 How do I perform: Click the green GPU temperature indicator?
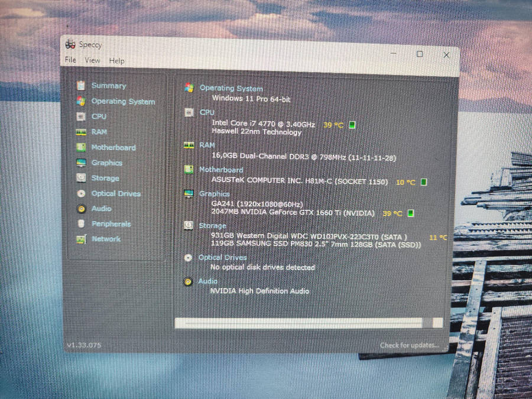pos(411,213)
